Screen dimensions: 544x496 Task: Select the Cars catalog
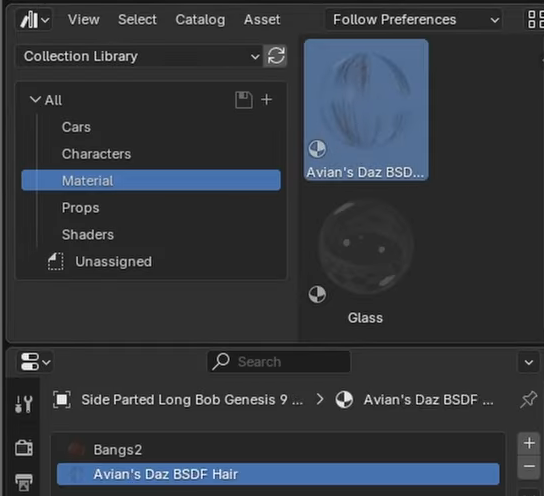(151, 127)
